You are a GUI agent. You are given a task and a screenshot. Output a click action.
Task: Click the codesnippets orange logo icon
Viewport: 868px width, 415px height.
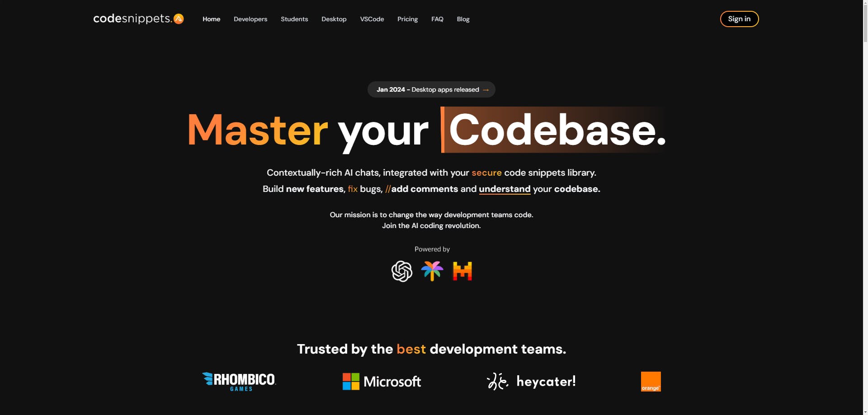pos(179,19)
